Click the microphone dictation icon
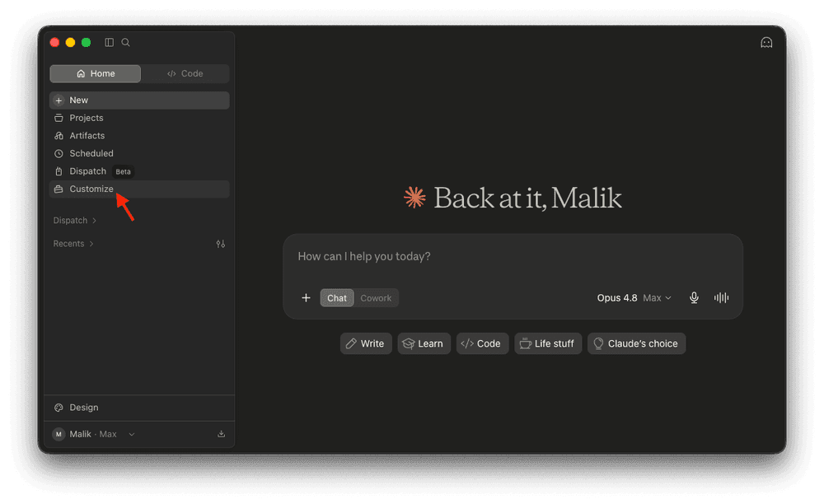Screen dimensions: 824x504 [x=694, y=298]
